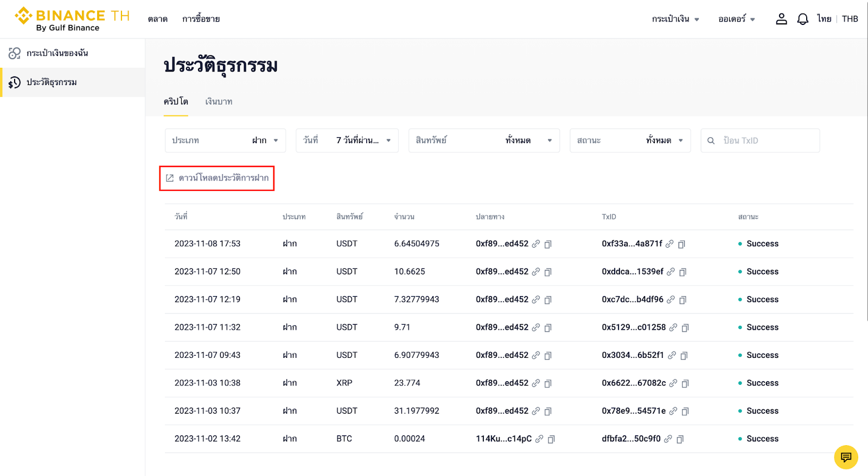The width and height of the screenshot is (868, 476).
Task: Click ดาวน์โหลดประวัติการฝาก download link
Action: click(217, 178)
